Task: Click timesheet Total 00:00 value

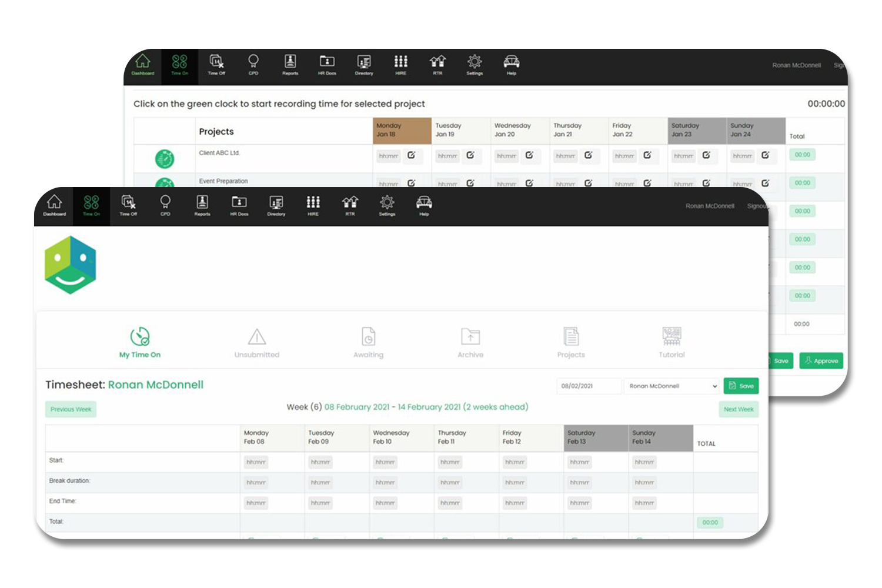Action: pos(710,522)
